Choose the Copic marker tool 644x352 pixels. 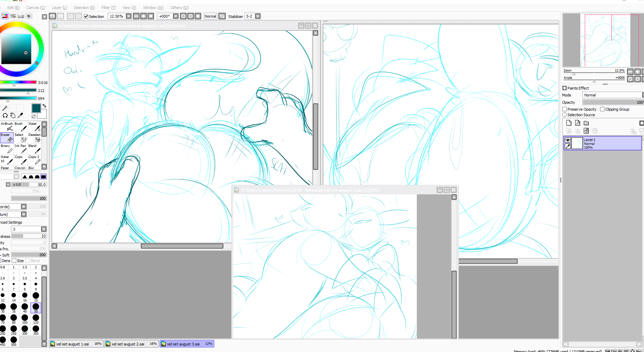click(x=20, y=160)
